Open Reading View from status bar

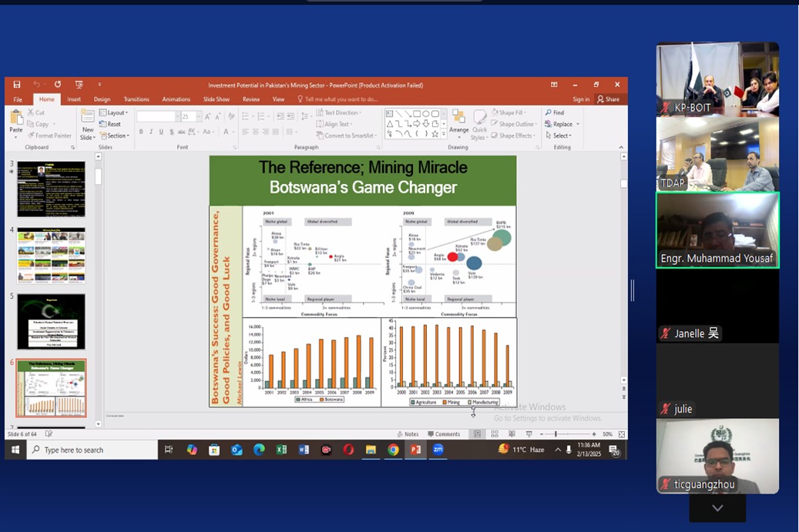pyautogui.click(x=511, y=434)
